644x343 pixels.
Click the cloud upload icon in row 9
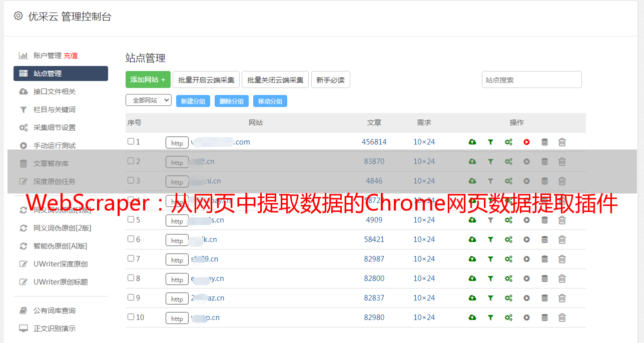pyautogui.click(x=472, y=298)
